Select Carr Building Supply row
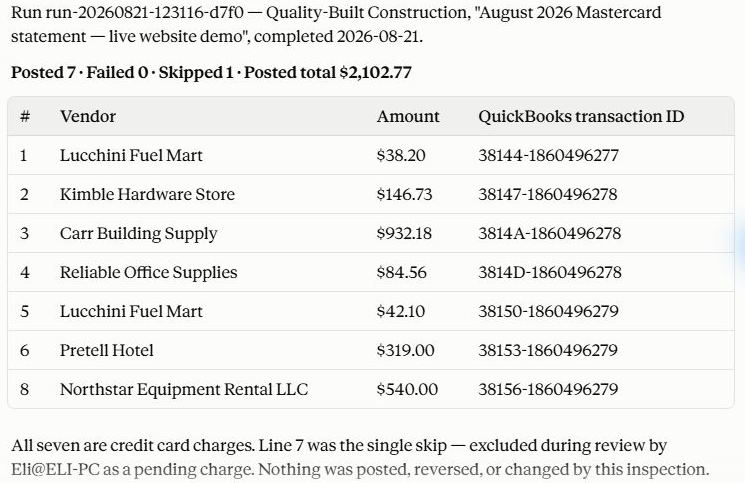745x483 pixels. (371, 233)
